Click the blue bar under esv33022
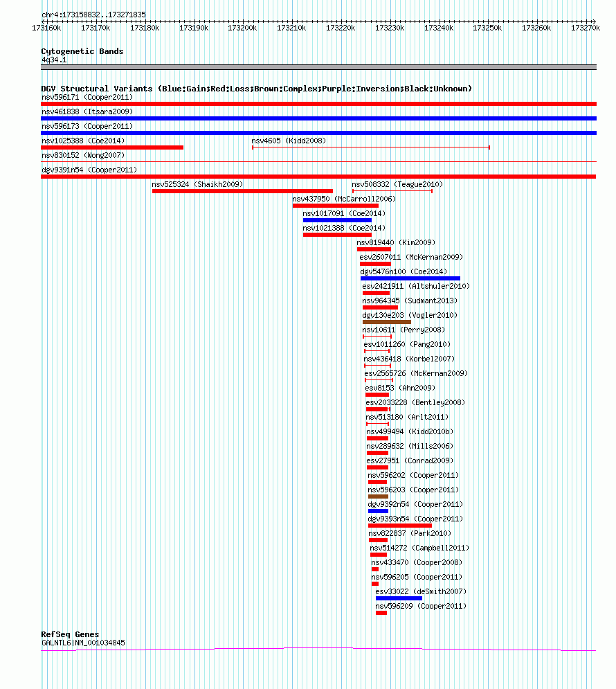Viewport: 616px width, 689px height. click(399, 598)
